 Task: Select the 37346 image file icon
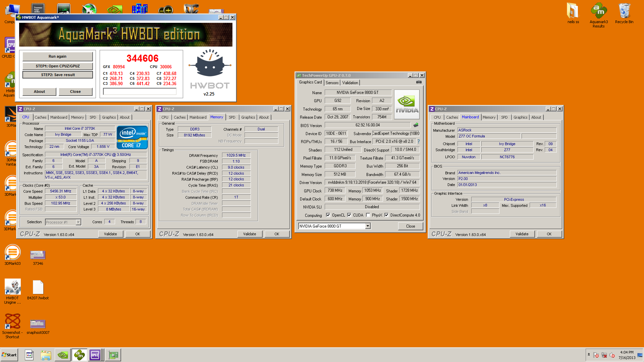(x=38, y=257)
